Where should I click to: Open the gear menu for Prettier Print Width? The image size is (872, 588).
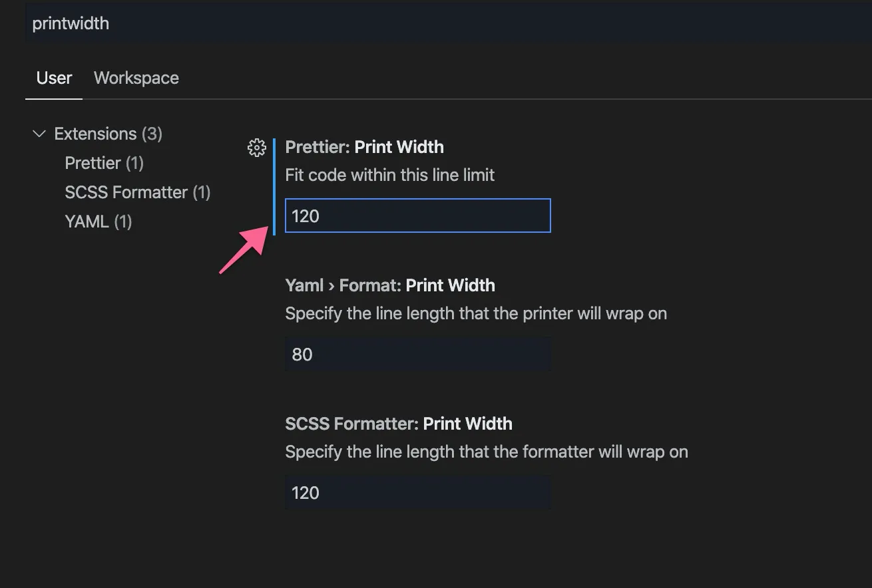point(256,148)
